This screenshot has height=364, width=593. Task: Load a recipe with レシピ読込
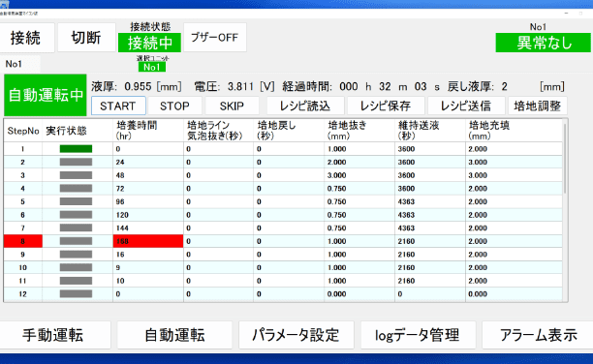point(305,106)
